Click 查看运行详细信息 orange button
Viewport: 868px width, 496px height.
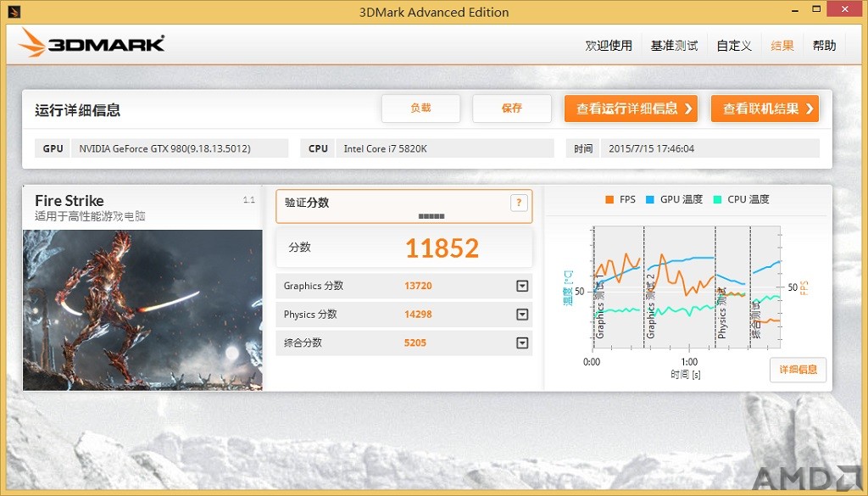click(x=631, y=109)
